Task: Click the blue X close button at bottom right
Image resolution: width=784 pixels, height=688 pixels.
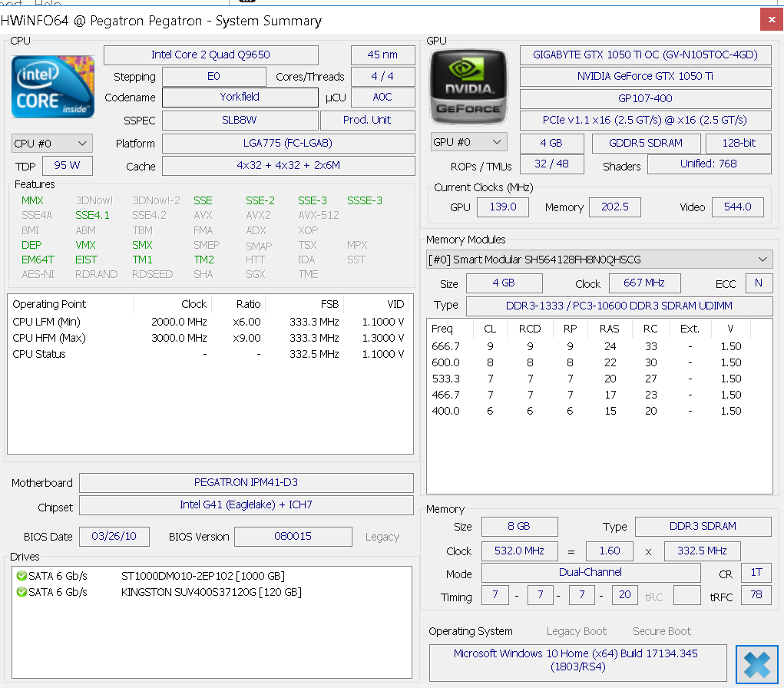Action: pyautogui.click(x=757, y=664)
